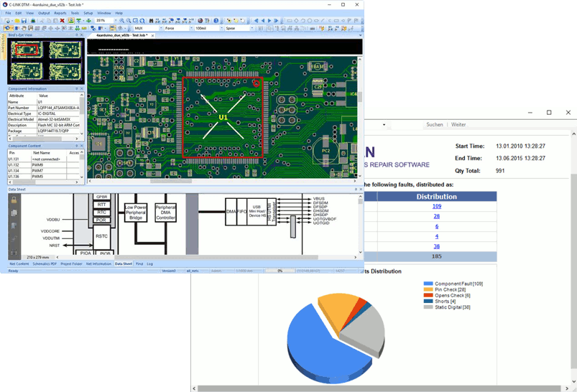This screenshot has width=577, height=392.
Task: Click the Suchen button in report window
Action: pos(435,125)
